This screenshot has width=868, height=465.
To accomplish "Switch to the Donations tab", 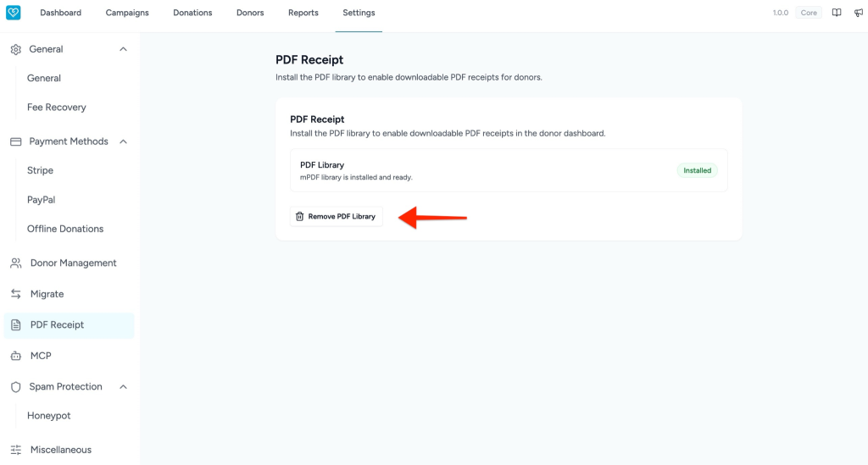I will pos(192,13).
